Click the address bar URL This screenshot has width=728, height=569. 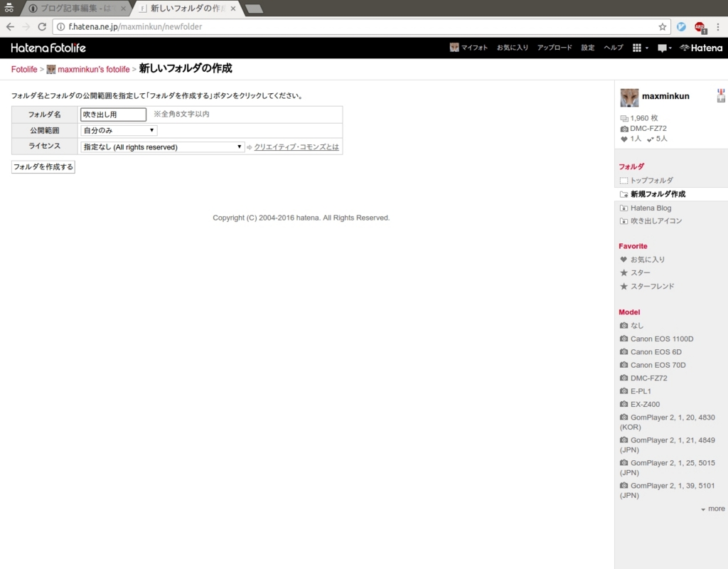[x=135, y=27]
